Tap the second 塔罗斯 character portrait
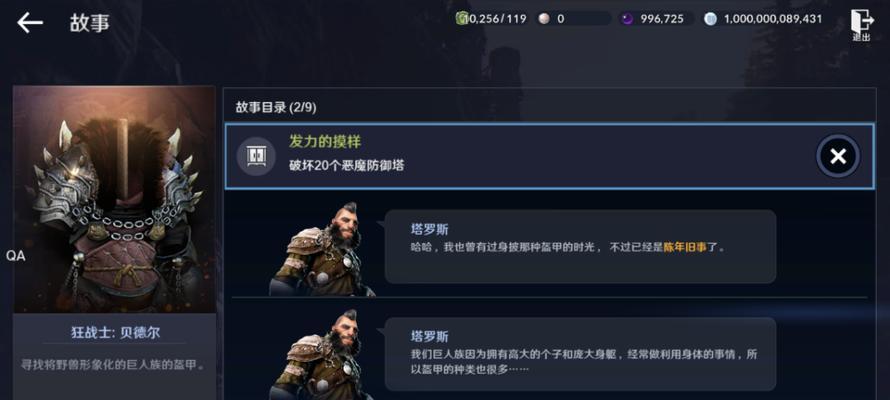890x400 pixels. pos(322,355)
